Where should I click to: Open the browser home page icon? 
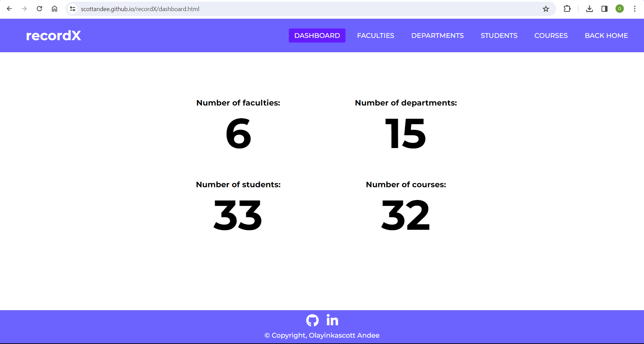click(54, 9)
